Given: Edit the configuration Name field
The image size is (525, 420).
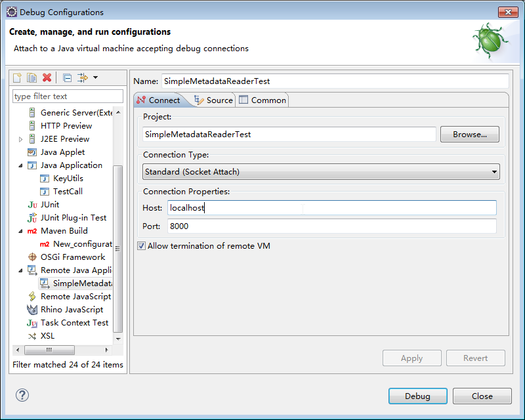Looking at the screenshot, I should tap(335, 81).
